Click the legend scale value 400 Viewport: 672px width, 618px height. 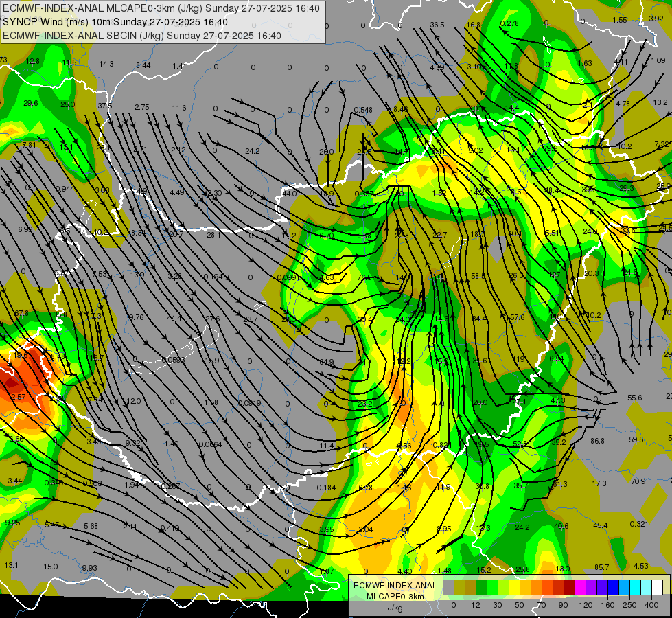(651, 605)
